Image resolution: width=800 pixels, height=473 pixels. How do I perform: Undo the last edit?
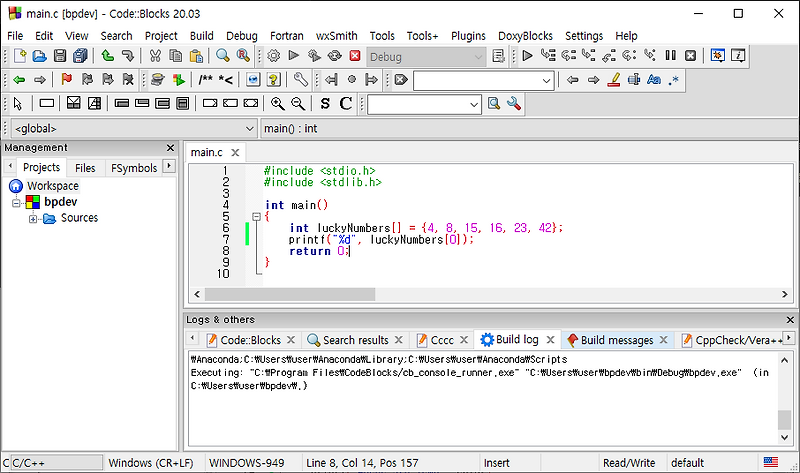coord(107,56)
